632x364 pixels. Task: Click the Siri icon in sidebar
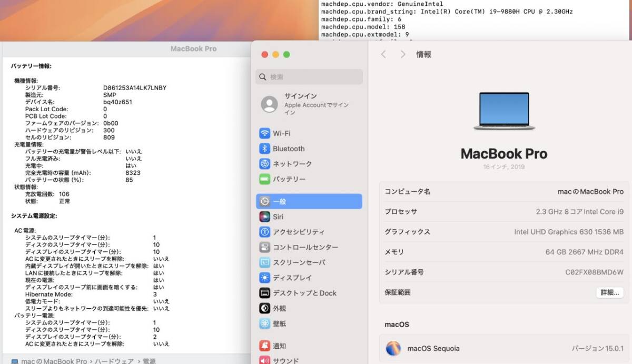264,217
